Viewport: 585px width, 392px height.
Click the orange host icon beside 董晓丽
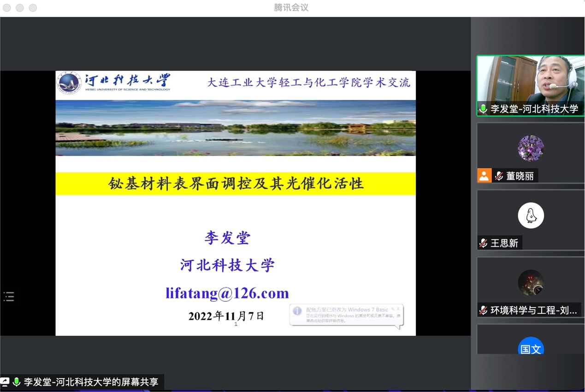click(x=484, y=176)
